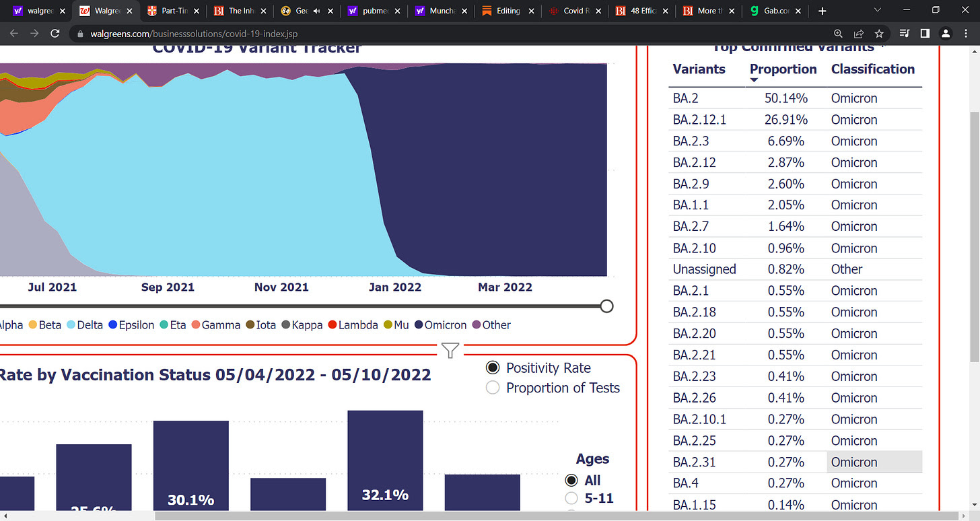Open Chrome three-dot menu
The width and height of the screenshot is (980, 521).
click(x=966, y=33)
